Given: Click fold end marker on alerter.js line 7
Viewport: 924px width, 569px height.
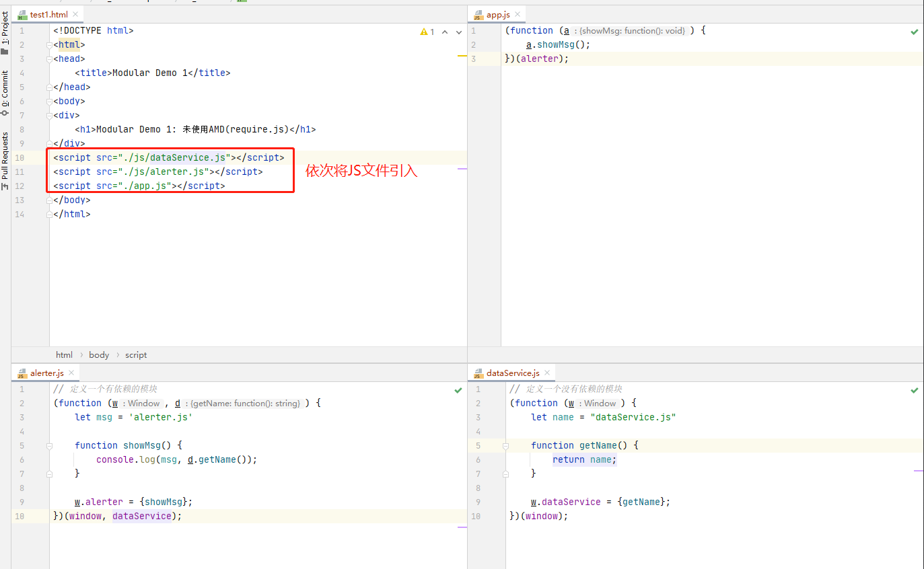Looking at the screenshot, I should [x=49, y=474].
